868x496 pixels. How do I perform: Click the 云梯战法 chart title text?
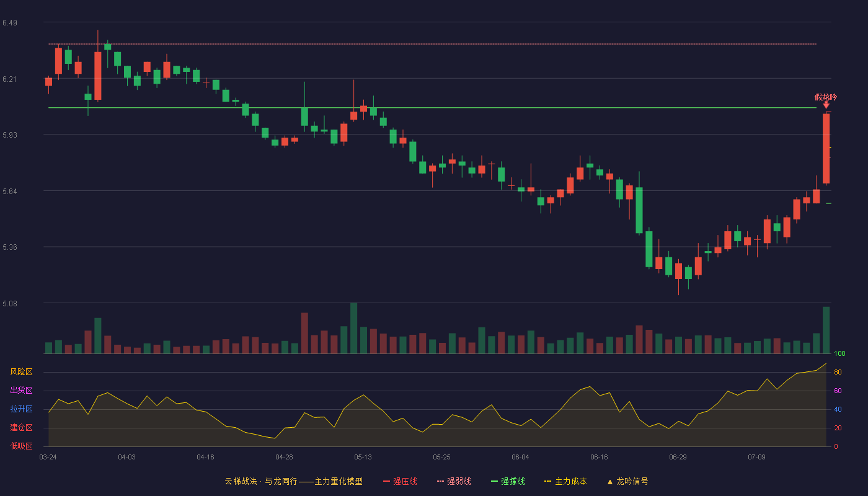241,481
